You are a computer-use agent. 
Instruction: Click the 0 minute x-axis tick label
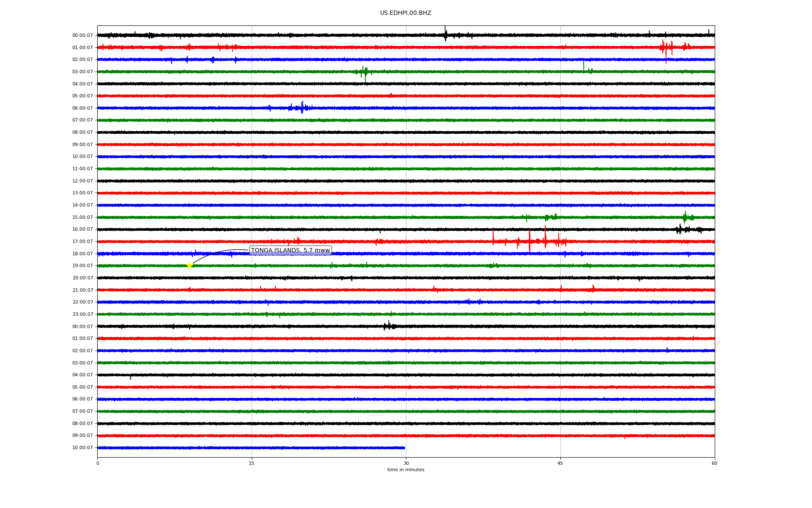coord(98,463)
